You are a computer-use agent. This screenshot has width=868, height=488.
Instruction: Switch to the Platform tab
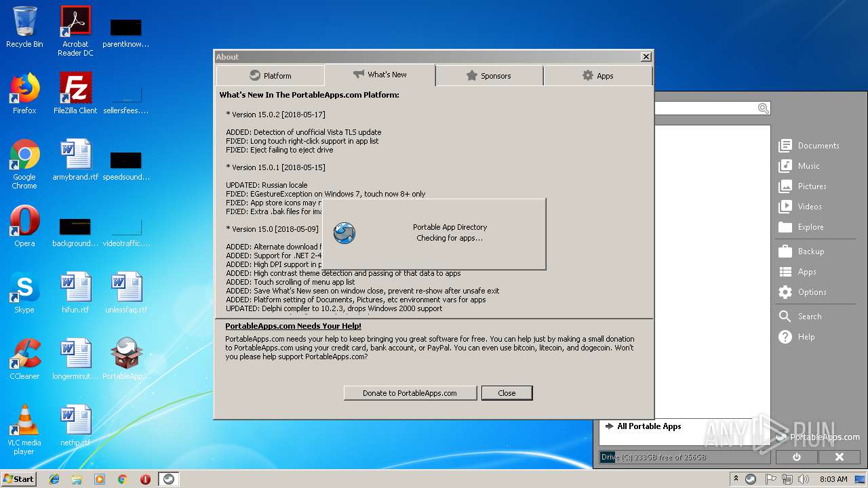[x=271, y=76]
